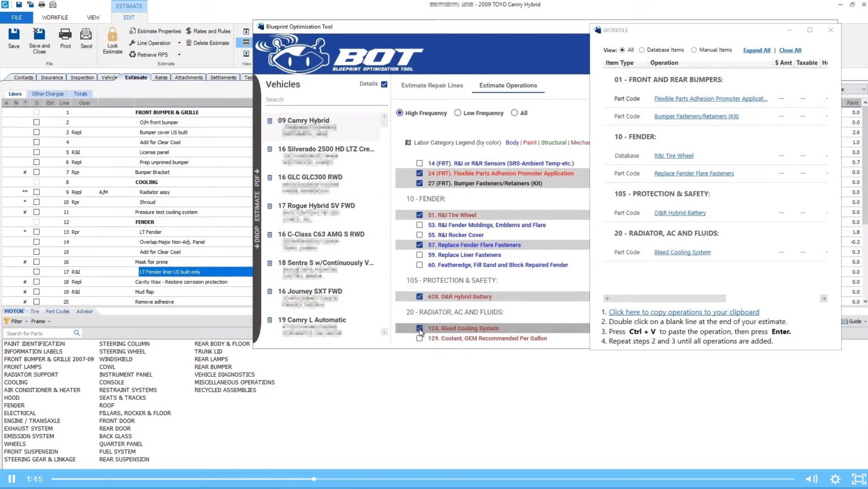Click the Labor Category Legend map icon
The height and width of the screenshot is (489, 868).
click(408, 143)
